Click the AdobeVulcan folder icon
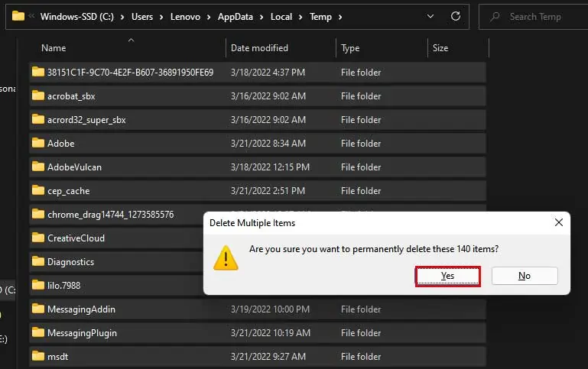Screen dimensions: 588x369 (x=38, y=167)
